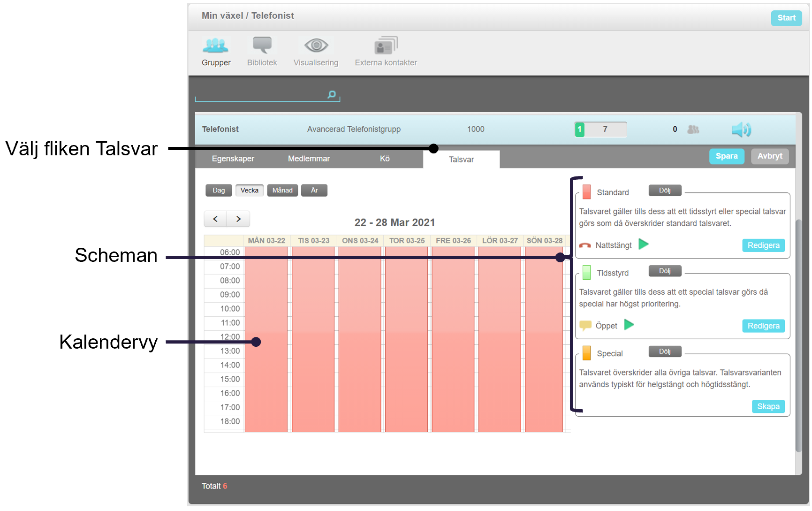Edit the Standard Nattstängt schedule with Redigera
This screenshot has width=812, height=511.
763,245
